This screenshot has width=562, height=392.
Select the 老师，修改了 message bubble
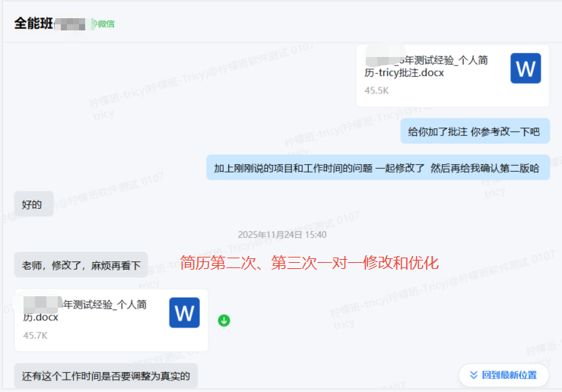point(81,265)
